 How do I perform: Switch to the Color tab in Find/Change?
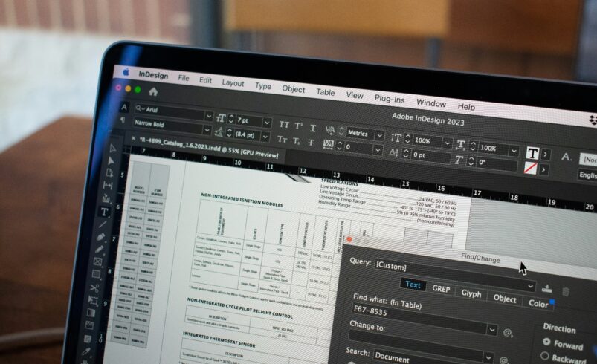tap(538, 303)
